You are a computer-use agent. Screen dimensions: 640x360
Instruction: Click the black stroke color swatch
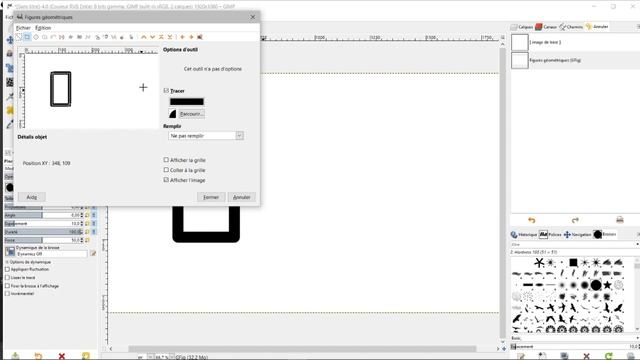[187, 102]
